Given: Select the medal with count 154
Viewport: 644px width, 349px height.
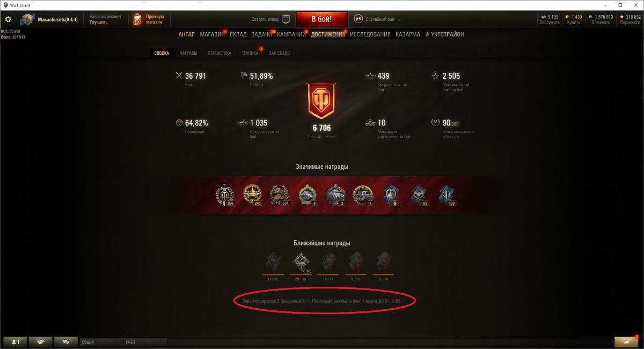Looking at the screenshot, I should point(225,196).
